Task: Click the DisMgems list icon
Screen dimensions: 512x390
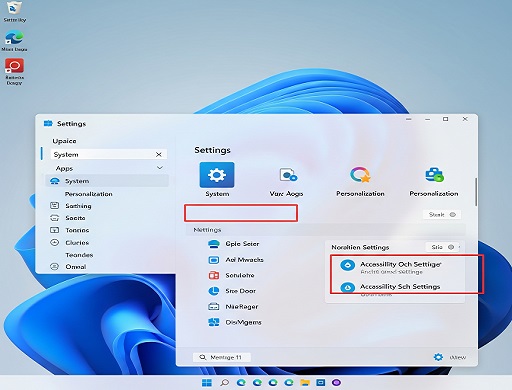Action: (214, 322)
